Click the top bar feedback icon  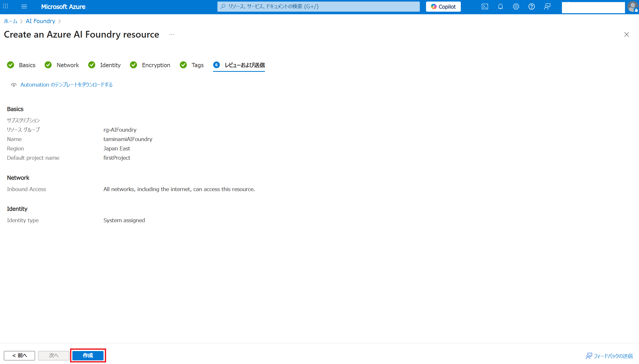(x=547, y=6)
